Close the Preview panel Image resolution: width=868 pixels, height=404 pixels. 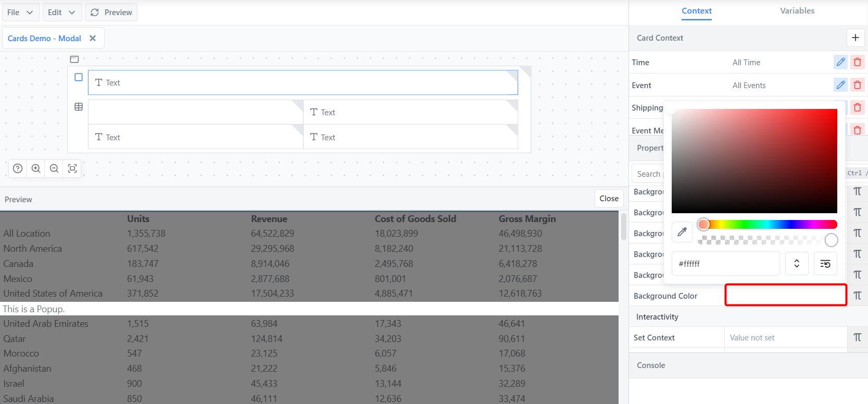coord(609,199)
